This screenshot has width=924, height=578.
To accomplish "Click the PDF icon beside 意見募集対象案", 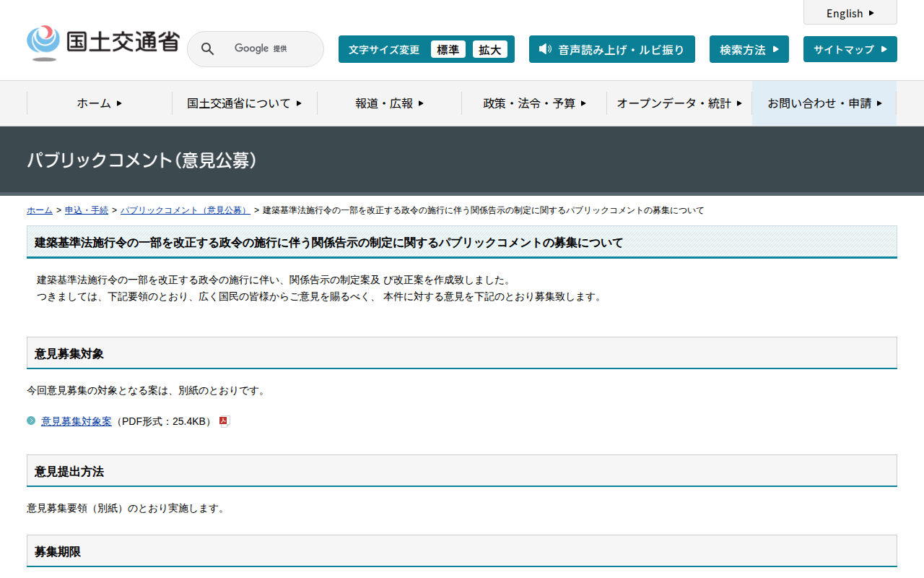I will [x=224, y=421].
